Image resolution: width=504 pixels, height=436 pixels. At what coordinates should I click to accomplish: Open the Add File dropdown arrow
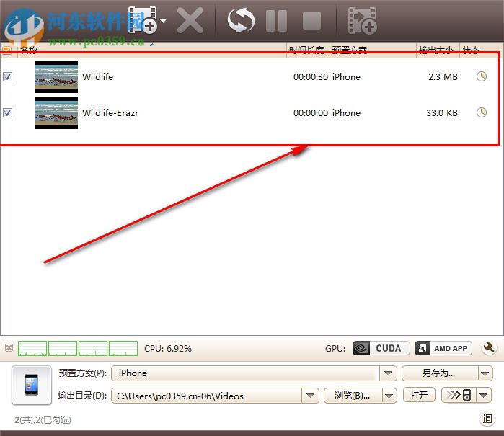pos(163,21)
